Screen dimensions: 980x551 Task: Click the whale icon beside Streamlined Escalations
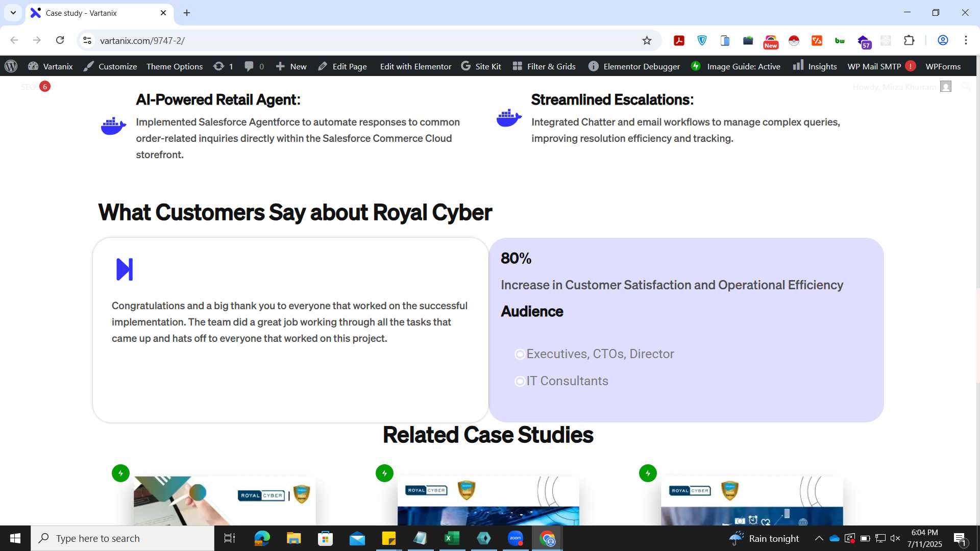pyautogui.click(x=509, y=117)
